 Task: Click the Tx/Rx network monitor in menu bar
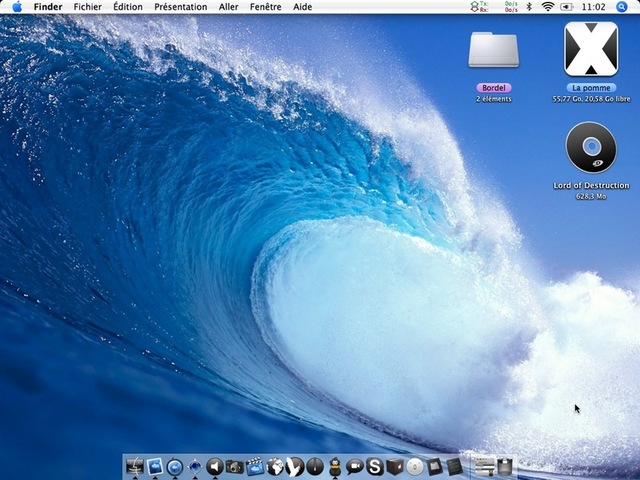[494, 7]
